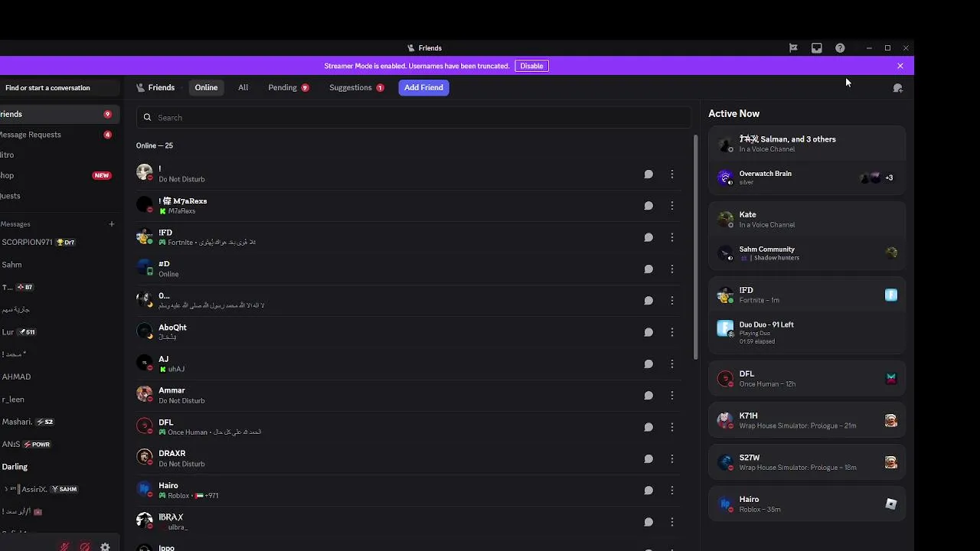Screen dimensions: 980x551
Task: Message the friend AboQht
Action: [x=648, y=332]
